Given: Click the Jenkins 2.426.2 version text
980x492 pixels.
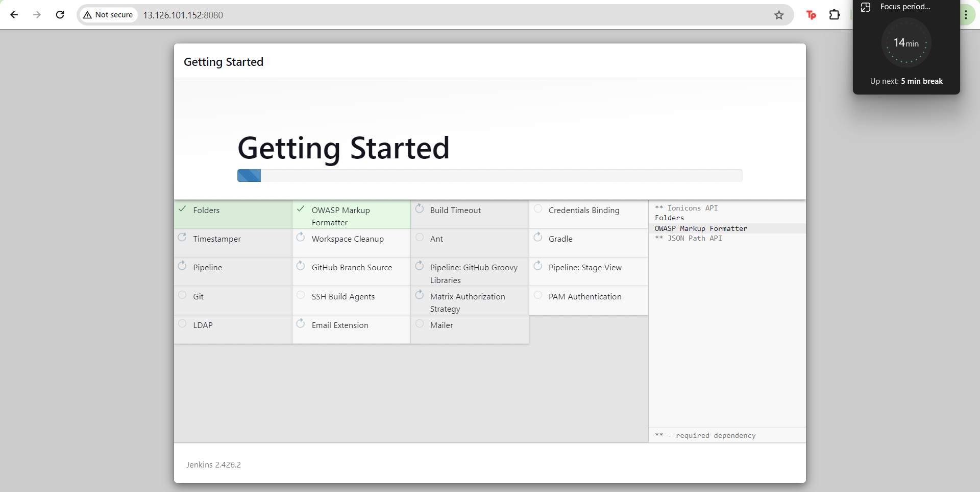Looking at the screenshot, I should (x=213, y=464).
